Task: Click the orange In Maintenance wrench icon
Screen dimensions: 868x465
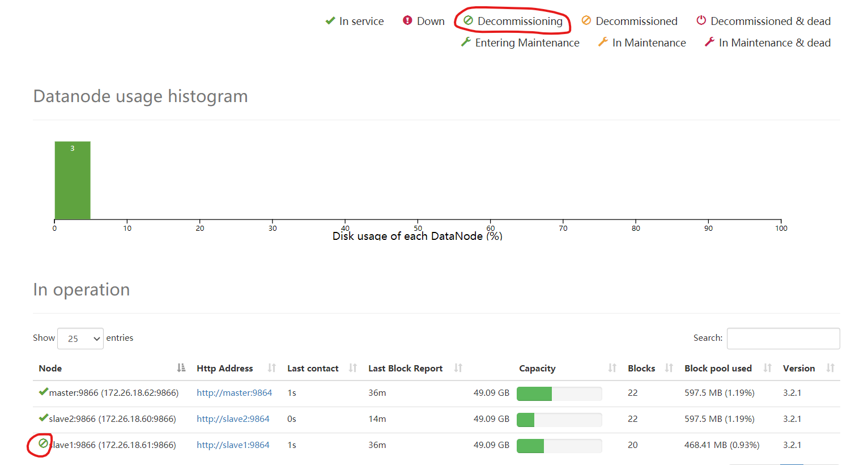Action: pos(603,42)
